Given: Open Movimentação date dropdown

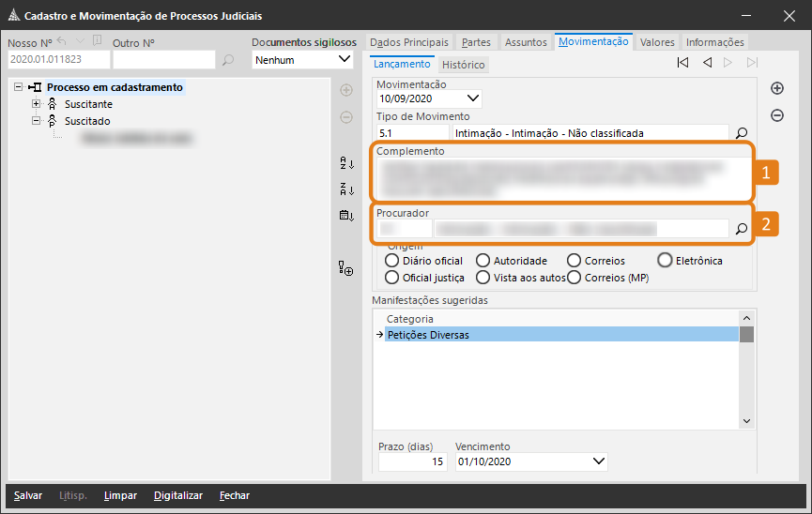Looking at the screenshot, I should pyautogui.click(x=472, y=98).
